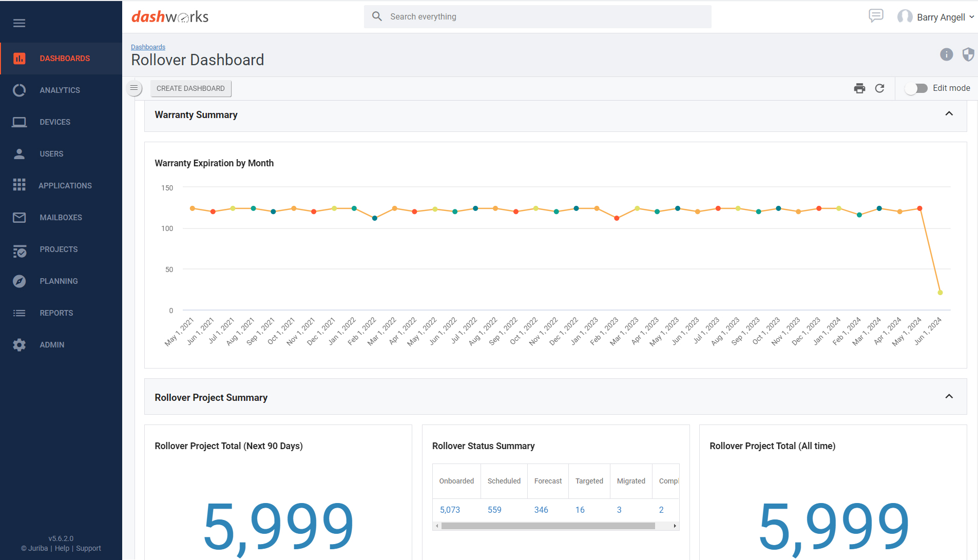Open the notifications chat icon
978x560 pixels.
click(876, 16)
